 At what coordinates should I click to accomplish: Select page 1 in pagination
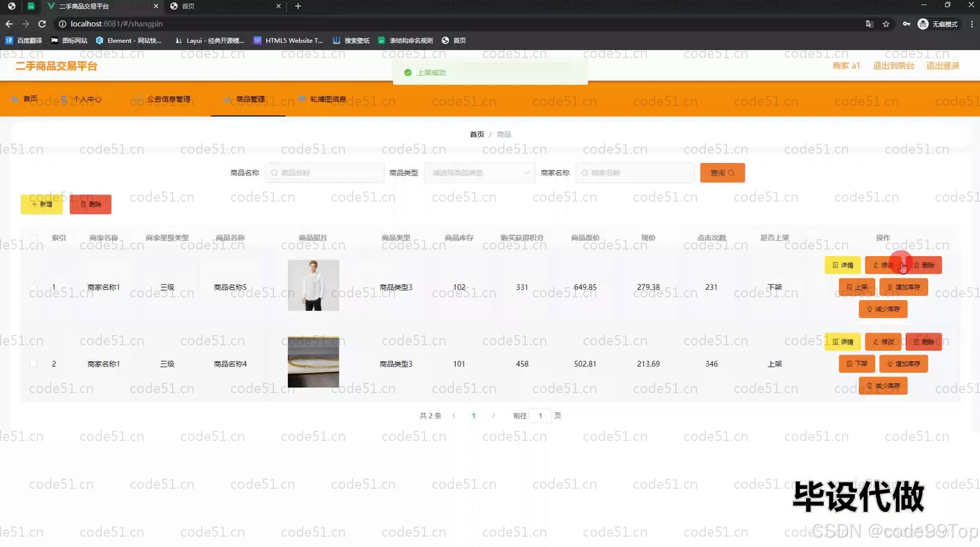(473, 416)
